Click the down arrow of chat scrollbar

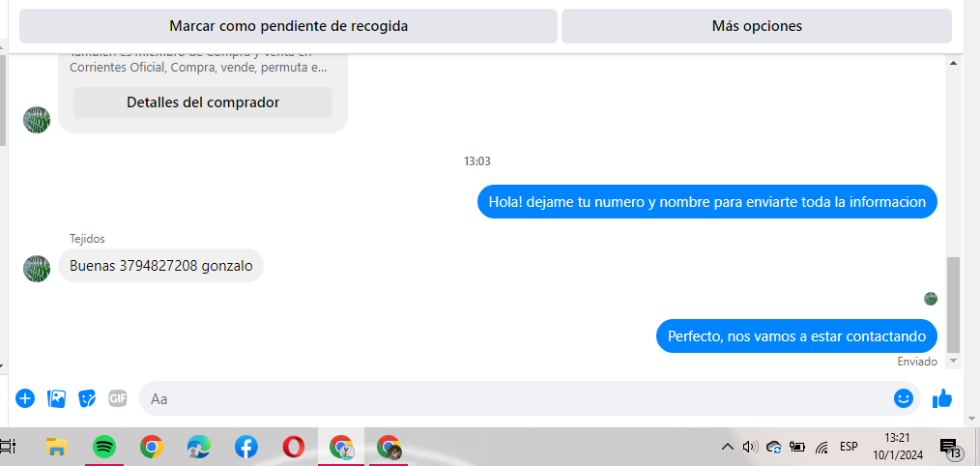(x=953, y=361)
